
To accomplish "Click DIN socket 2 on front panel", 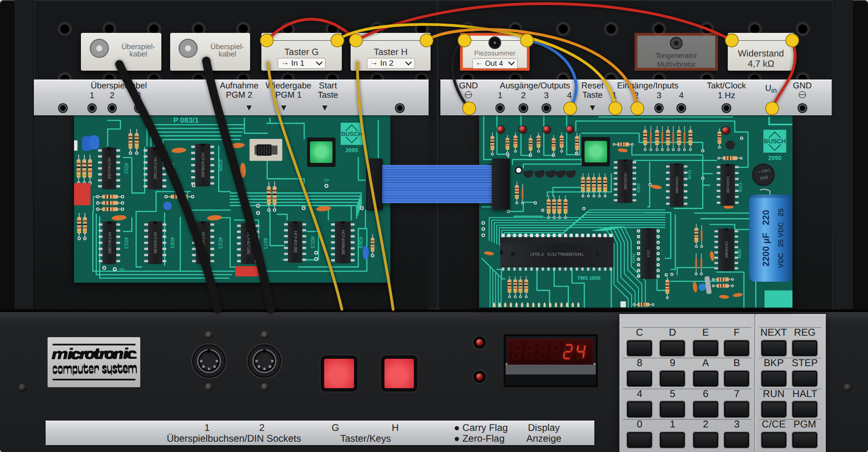I will point(264,362).
